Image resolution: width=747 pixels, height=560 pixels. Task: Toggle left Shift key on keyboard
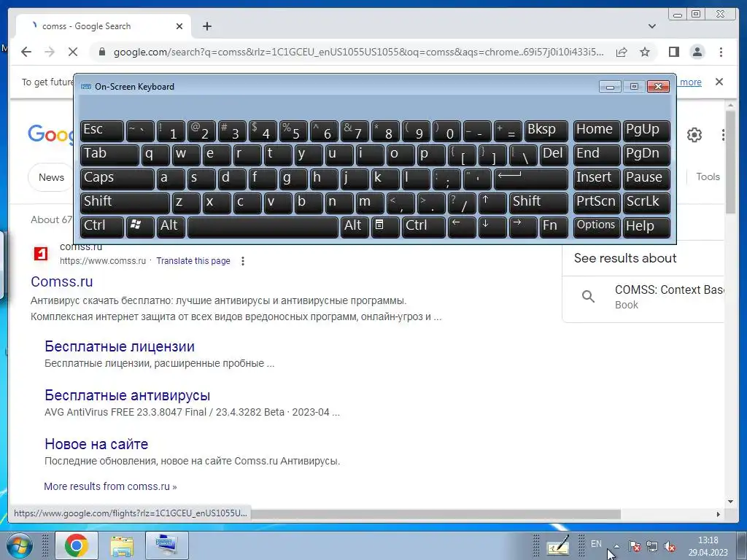(125, 203)
